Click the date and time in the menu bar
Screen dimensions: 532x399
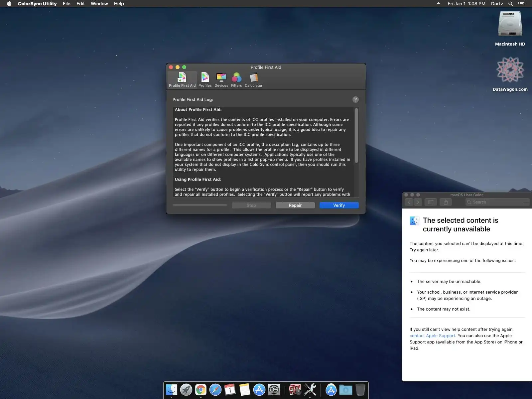point(466,4)
